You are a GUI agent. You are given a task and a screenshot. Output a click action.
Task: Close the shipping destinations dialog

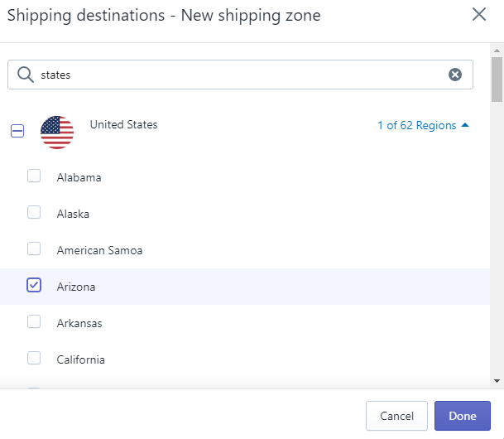click(478, 14)
